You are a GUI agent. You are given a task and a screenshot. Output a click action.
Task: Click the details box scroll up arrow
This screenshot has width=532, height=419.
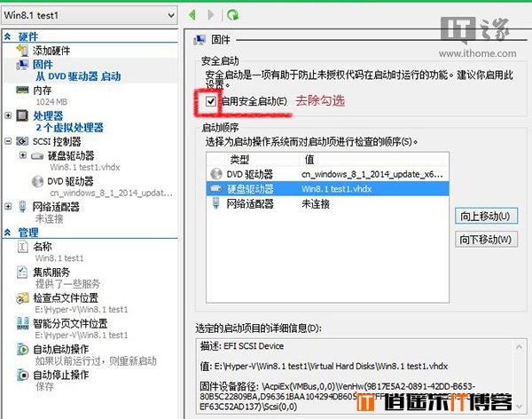pyautogui.click(x=519, y=346)
